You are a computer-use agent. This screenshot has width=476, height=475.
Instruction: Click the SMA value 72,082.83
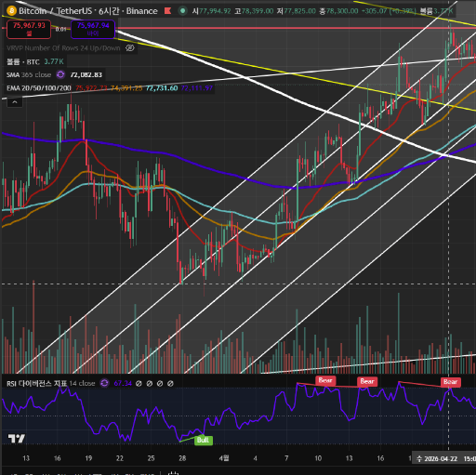point(86,74)
